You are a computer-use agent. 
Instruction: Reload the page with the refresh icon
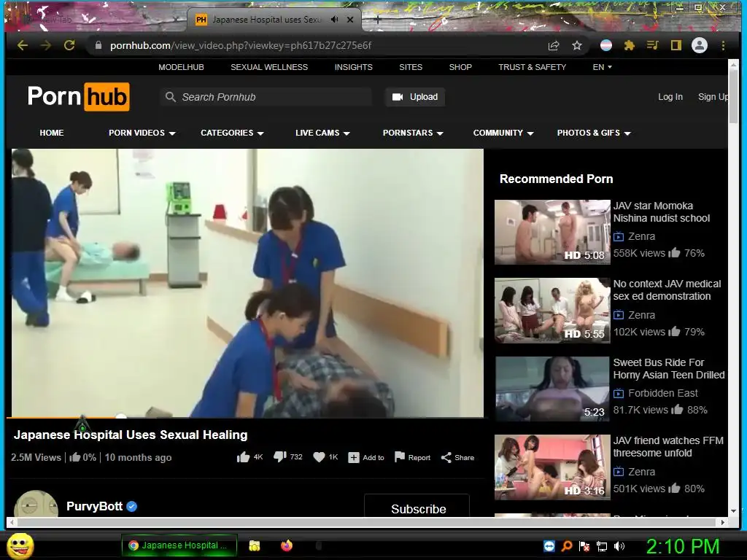tap(69, 45)
